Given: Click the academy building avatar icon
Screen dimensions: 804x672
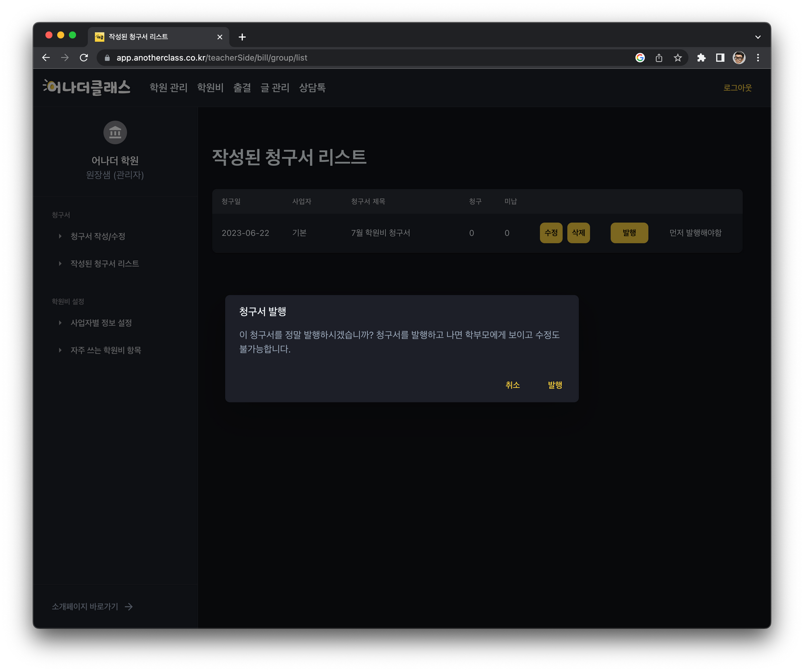Looking at the screenshot, I should 115,133.
